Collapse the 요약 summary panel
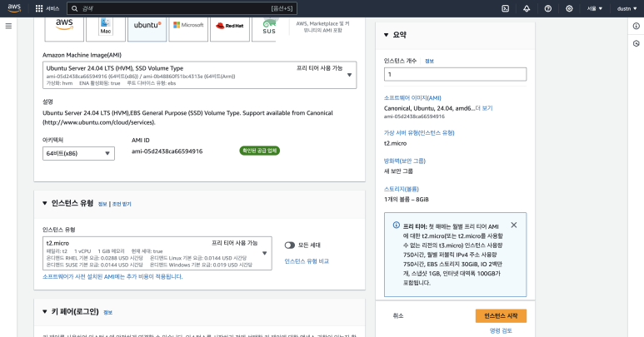644x337 pixels. point(386,35)
